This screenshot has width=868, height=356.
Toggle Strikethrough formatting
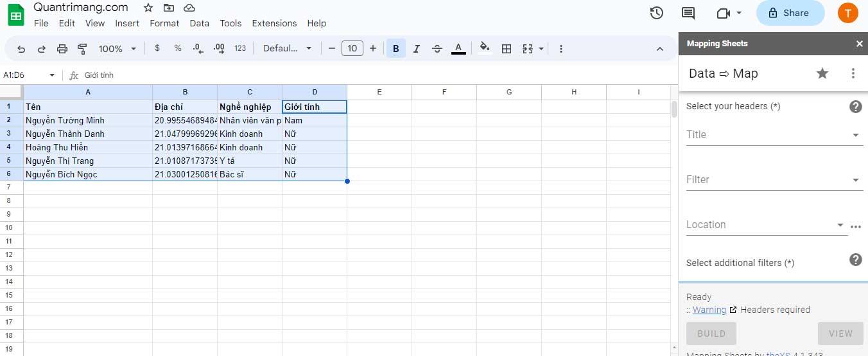[437, 48]
